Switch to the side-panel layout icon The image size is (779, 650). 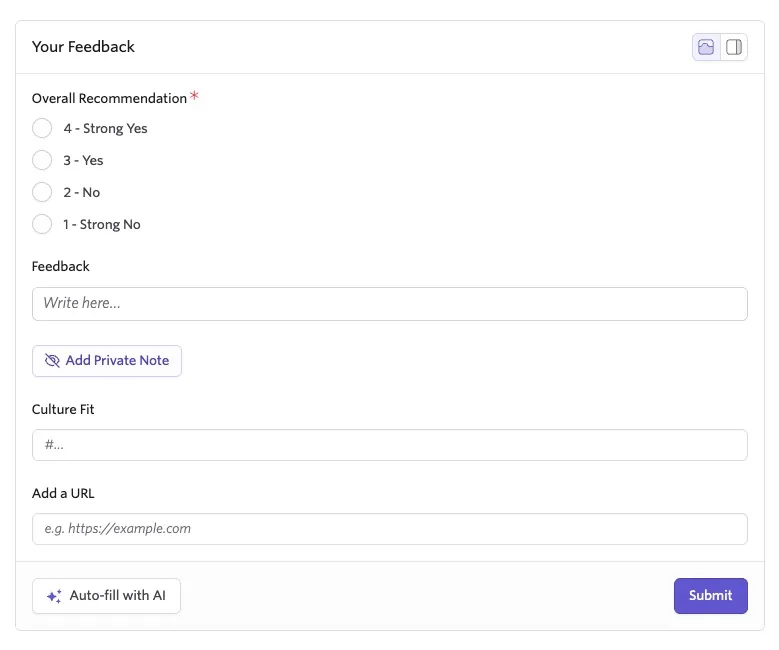pos(734,47)
